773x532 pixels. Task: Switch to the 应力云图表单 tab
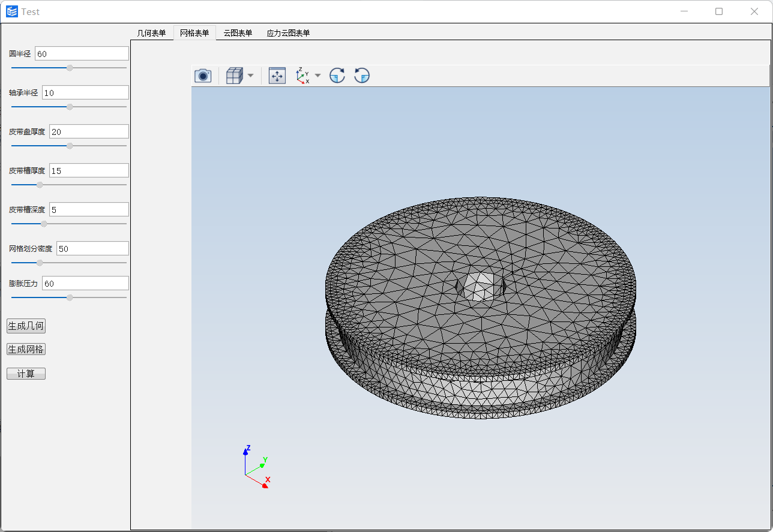click(x=289, y=33)
